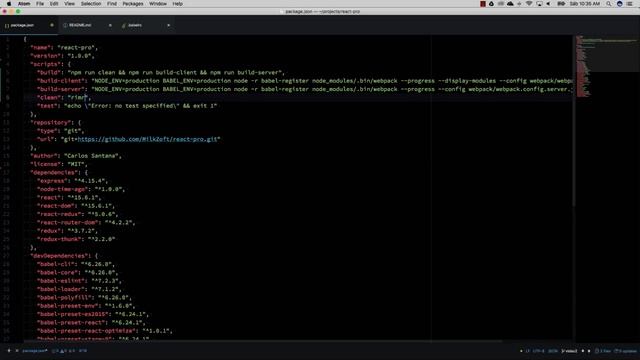Click the red icon in menu bar
The image size is (640, 360).
483,4
